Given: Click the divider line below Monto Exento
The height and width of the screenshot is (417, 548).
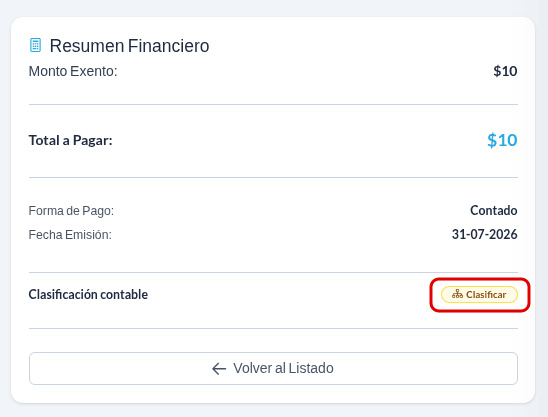Looking at the screenshot, I should pos(273,104).
